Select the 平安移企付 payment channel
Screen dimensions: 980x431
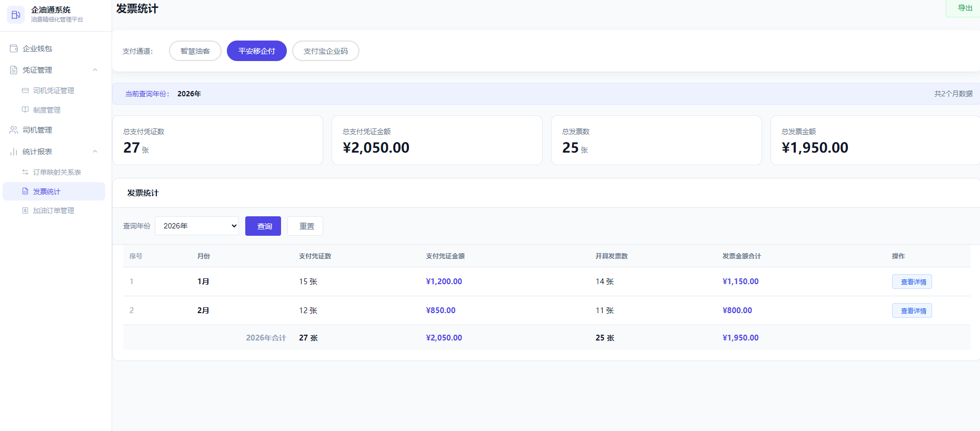(257, 51)
